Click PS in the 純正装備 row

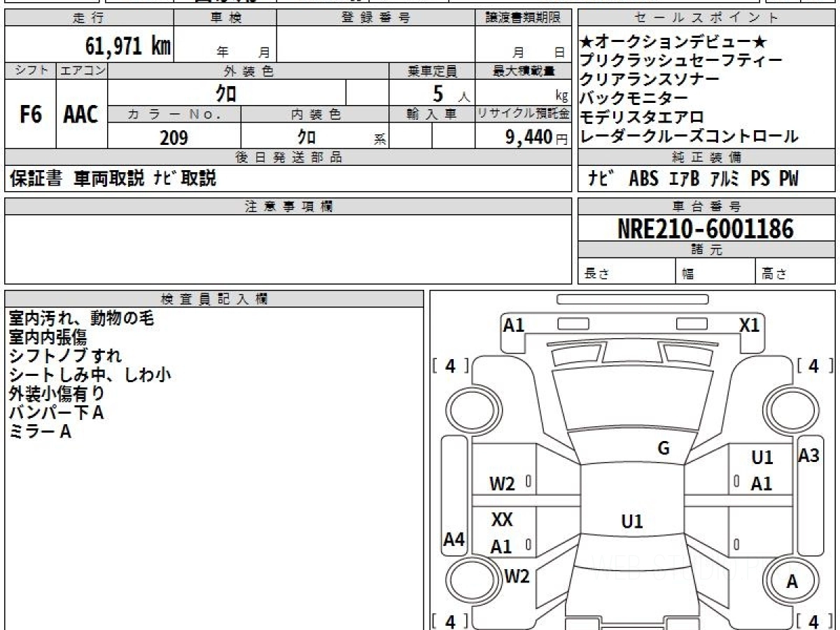tap(760, 179)
